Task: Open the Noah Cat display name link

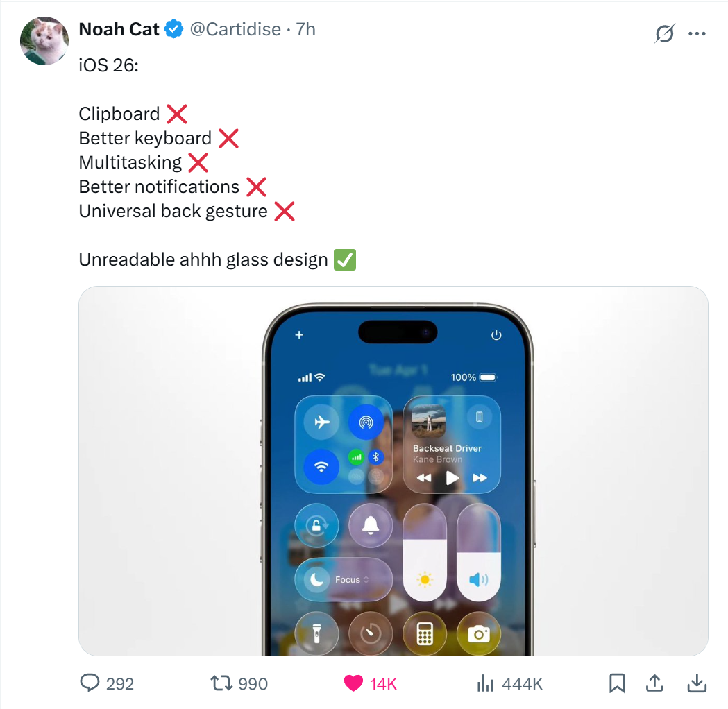Action: coord(119,29)
